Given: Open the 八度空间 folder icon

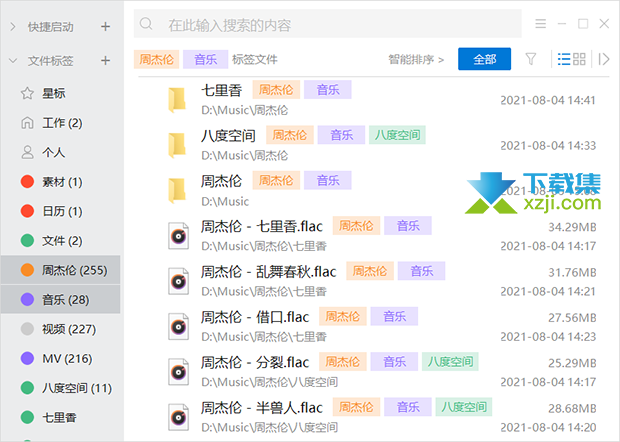Looking at the screenshot, I should (177, 145).
